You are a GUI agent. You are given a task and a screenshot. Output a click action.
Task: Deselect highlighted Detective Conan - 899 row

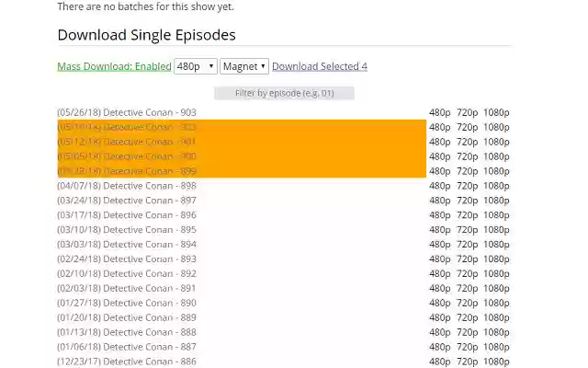(x=242, y=171)
